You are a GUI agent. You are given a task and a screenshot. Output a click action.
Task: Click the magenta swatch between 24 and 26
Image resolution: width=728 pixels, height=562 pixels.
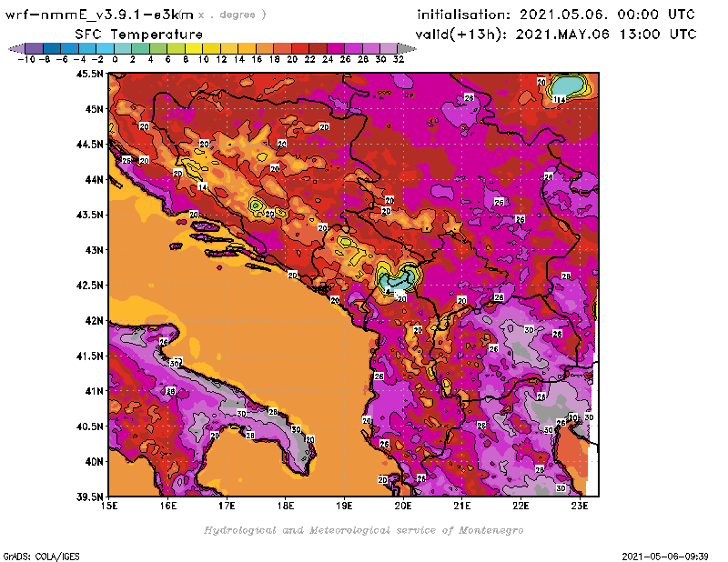click(x=336, y=49)
